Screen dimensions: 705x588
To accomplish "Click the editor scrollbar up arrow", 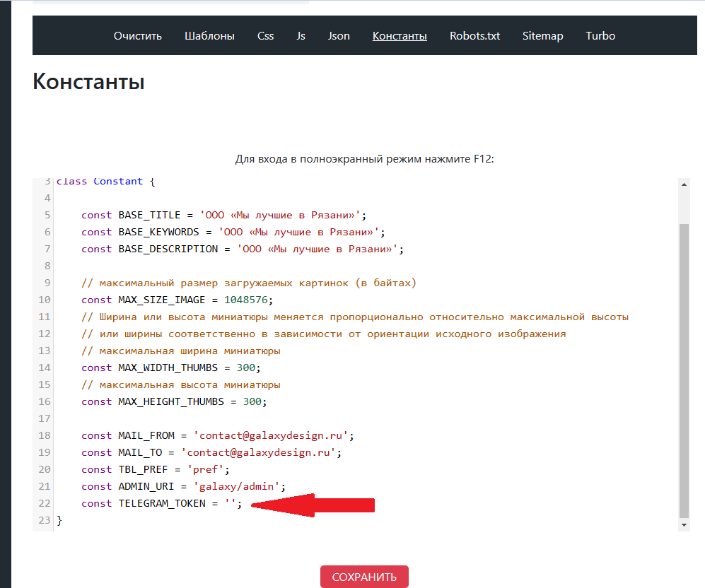I will coord(684,184).
